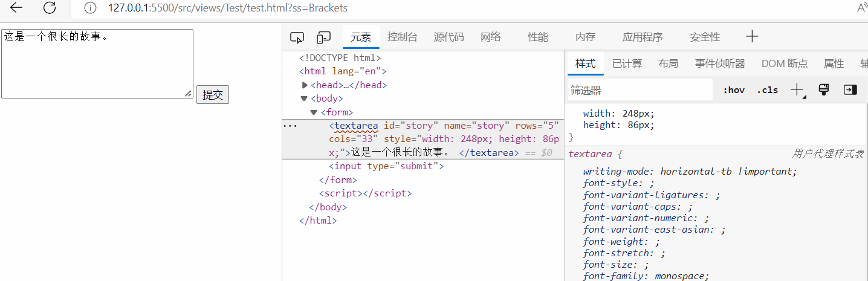The height and width of the screenshot is (281, 868).
Task: Click the font-stretch property line
Action: (x=624, y=253)
